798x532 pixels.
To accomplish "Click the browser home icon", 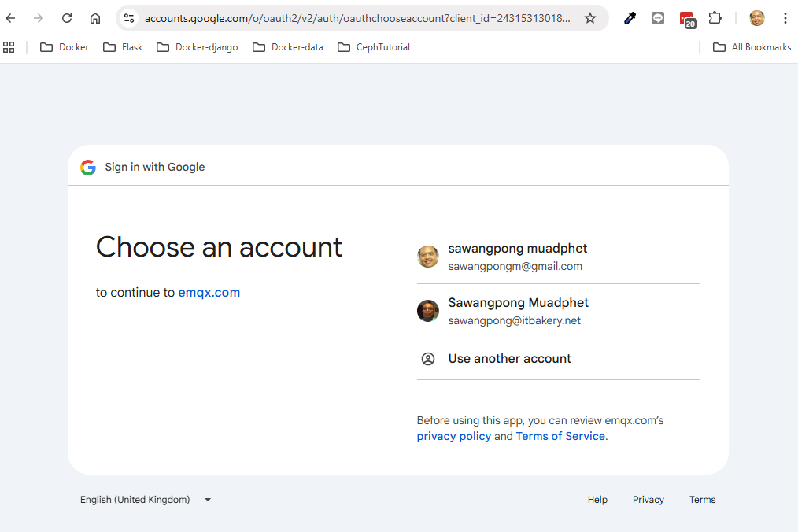I will [95, 18].
